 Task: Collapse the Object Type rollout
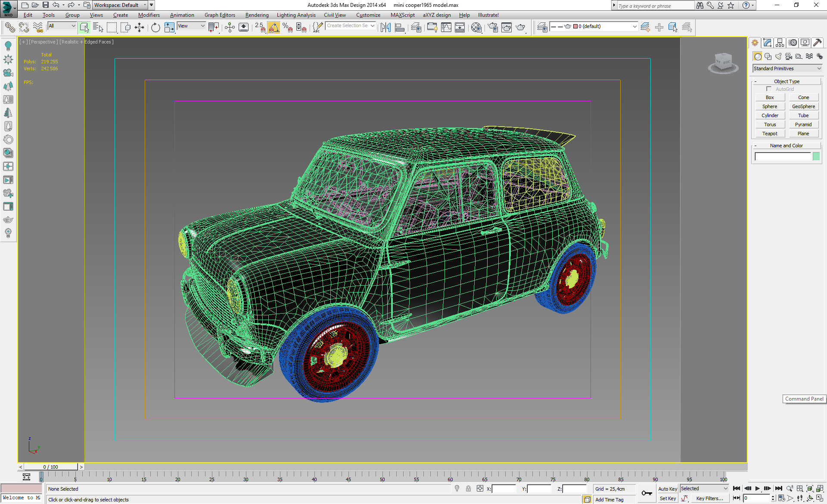click(x=787, y=81)
